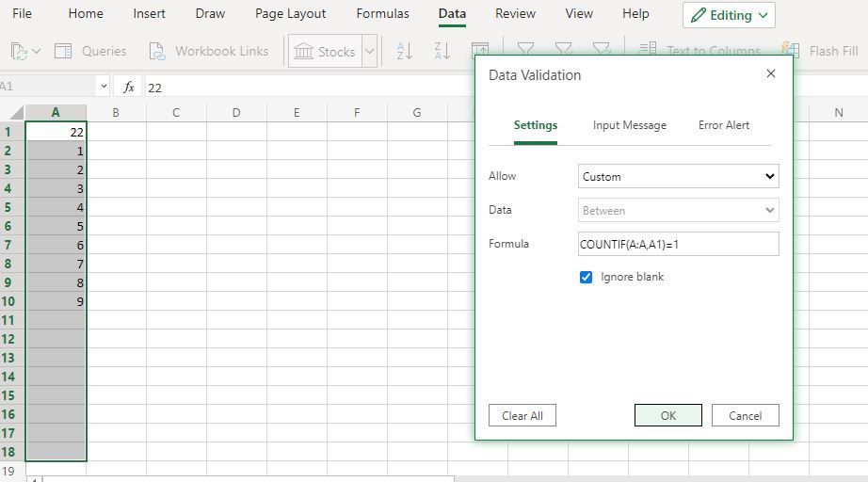The image size is (868, 482).
Task: Open the Editing mode dropdown
Action: tap(729, 15)
